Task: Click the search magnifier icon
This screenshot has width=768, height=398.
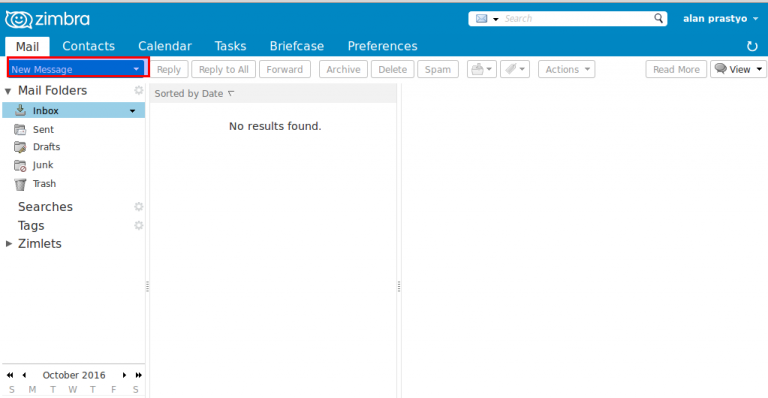Action: coord(658,18)
